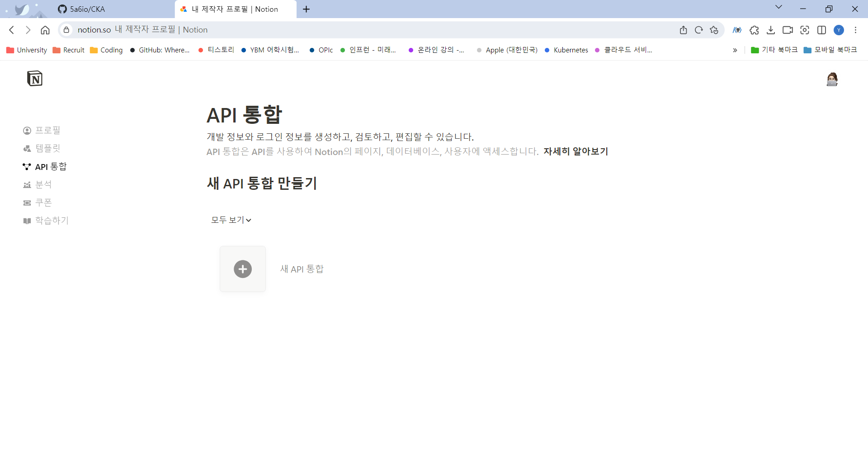Open the OPIc bookmark
This screenshot has height=461, width=868.
click(x=321, y=50)
